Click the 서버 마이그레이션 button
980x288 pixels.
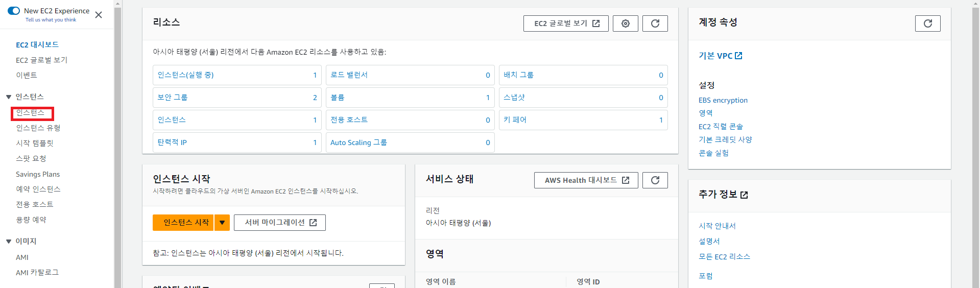pyautogui.click(x=280, y=223)
